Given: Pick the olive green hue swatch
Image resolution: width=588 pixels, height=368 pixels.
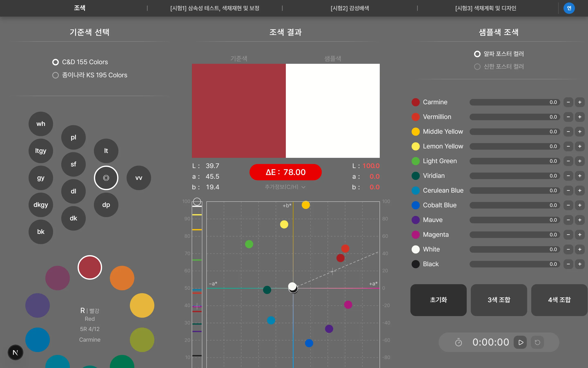Looking at the screenshot, I should coord(142,340).
